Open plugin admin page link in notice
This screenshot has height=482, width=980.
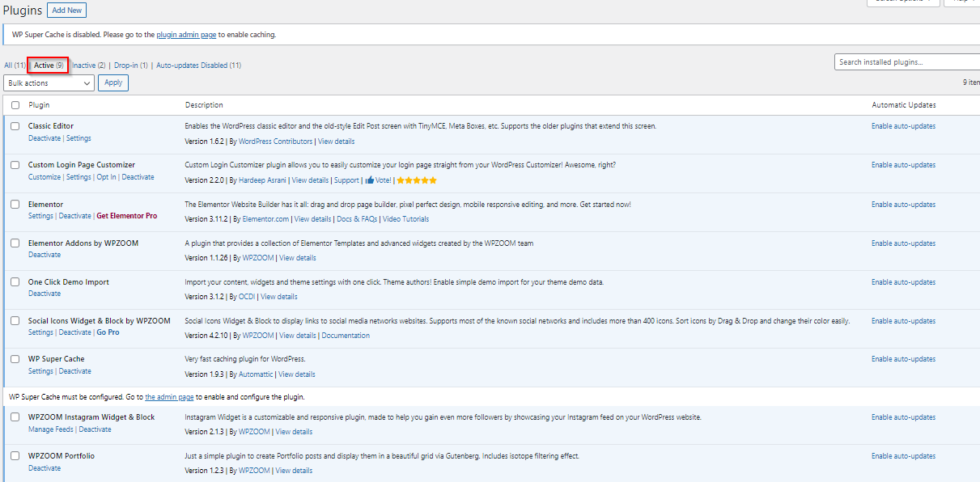click(186, 35)
